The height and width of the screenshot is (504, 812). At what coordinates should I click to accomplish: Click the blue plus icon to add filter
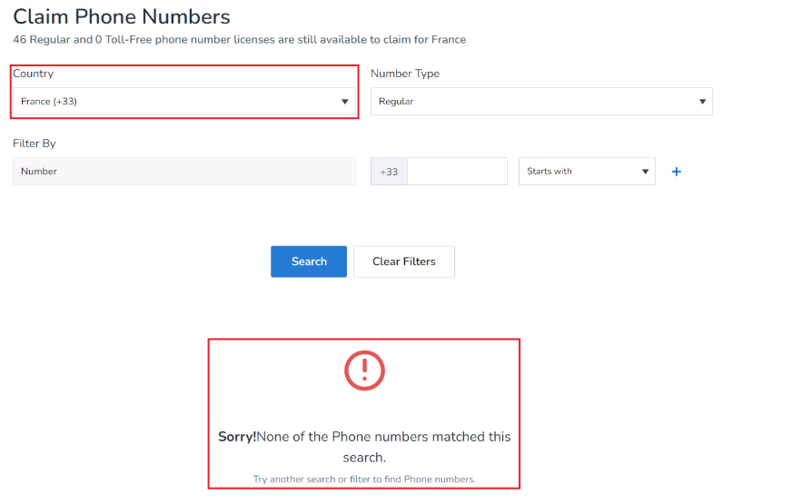(676, 172)
